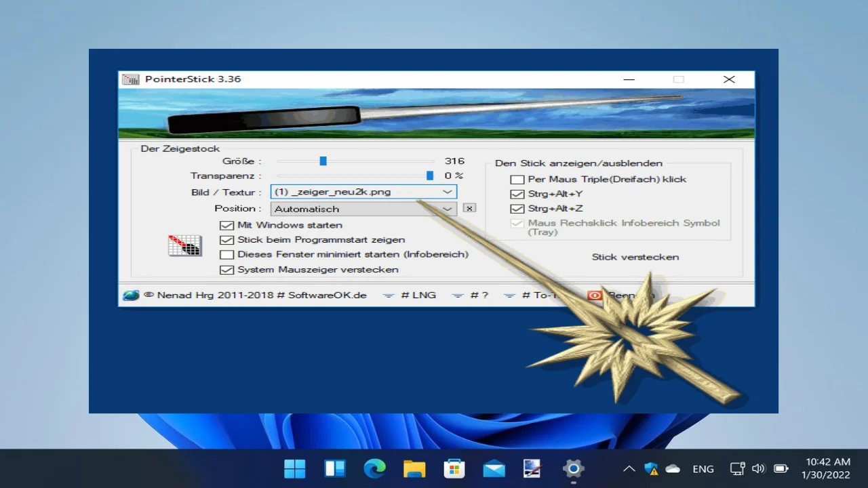
Task: Close the PointerStick window
Action: coord(729,79)
